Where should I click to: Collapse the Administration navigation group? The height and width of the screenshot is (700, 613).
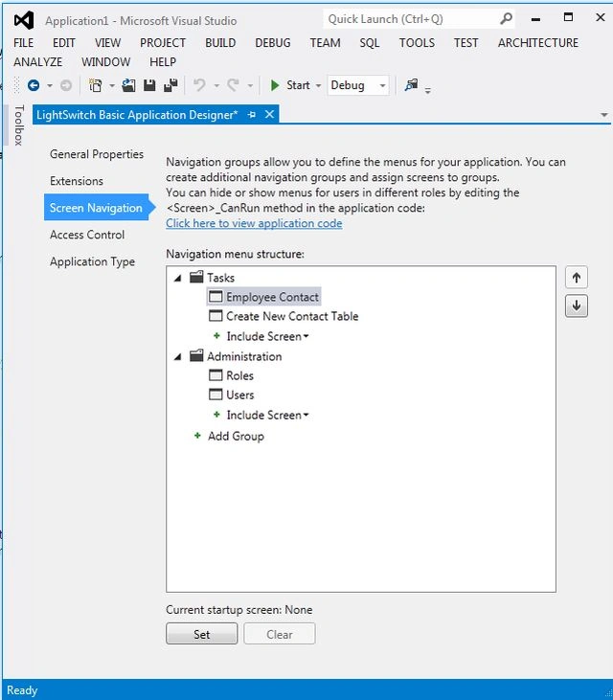178,356
